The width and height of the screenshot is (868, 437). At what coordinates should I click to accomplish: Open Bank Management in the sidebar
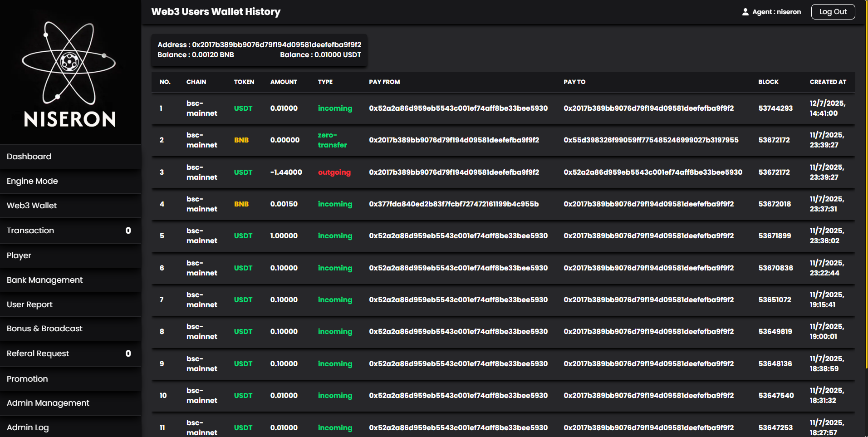[71, 280]
